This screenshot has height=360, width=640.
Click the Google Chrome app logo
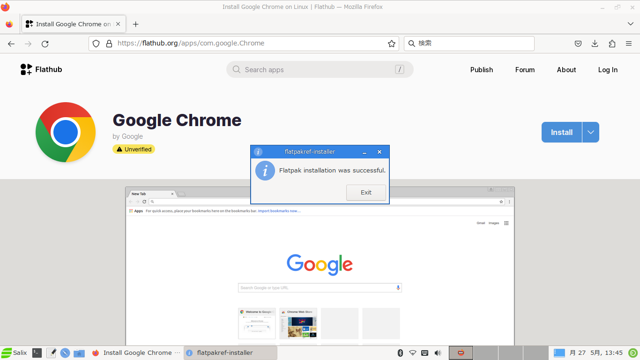click(x=65, y=132)
